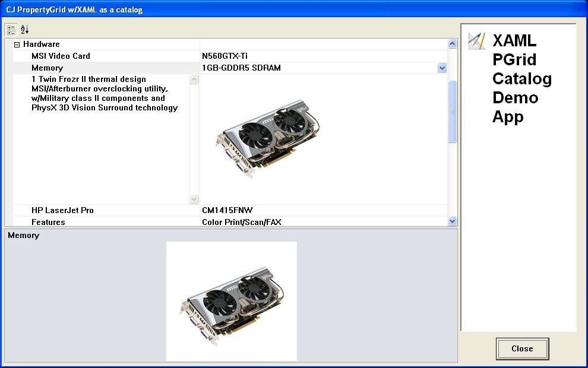588x368 pixels.
Task: Click the Close button
Action: (523, 348)
